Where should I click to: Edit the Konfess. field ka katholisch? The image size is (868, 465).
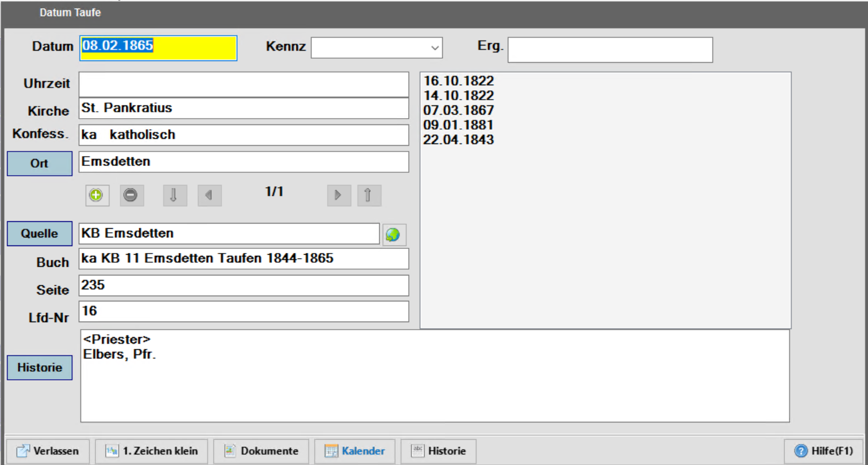tap(244, 135)
